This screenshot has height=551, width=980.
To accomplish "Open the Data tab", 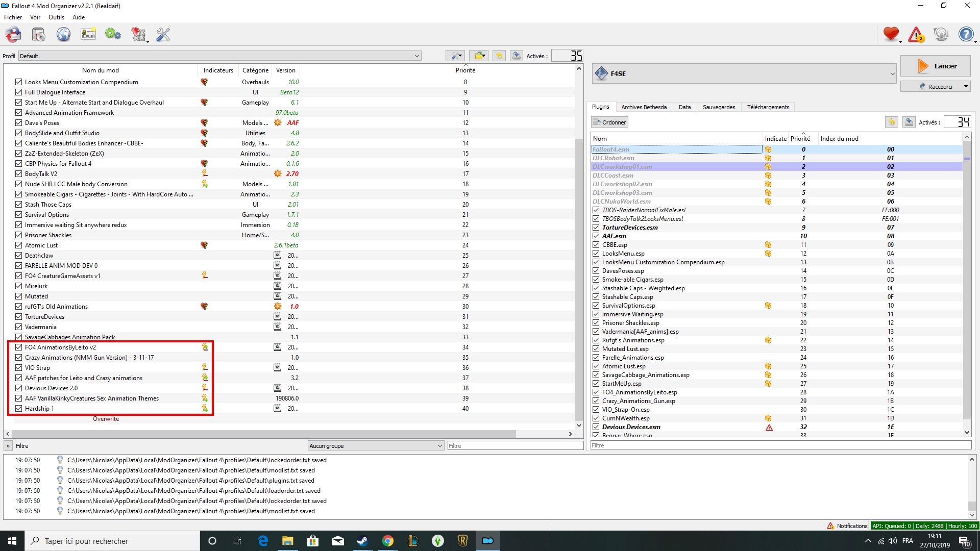I will coord(684,107).
